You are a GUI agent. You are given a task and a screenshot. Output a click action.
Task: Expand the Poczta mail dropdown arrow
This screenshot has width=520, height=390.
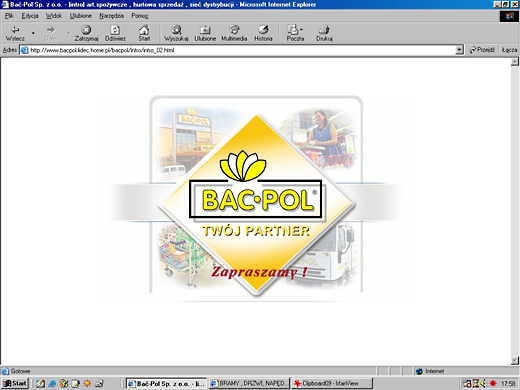pos(301,30)
